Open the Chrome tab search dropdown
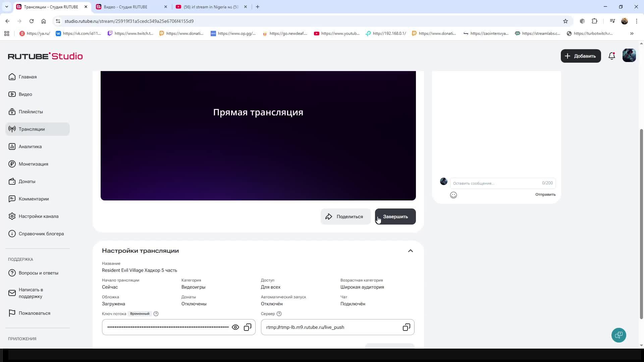Viewport: 644px width, 362px height. point(6,7)
